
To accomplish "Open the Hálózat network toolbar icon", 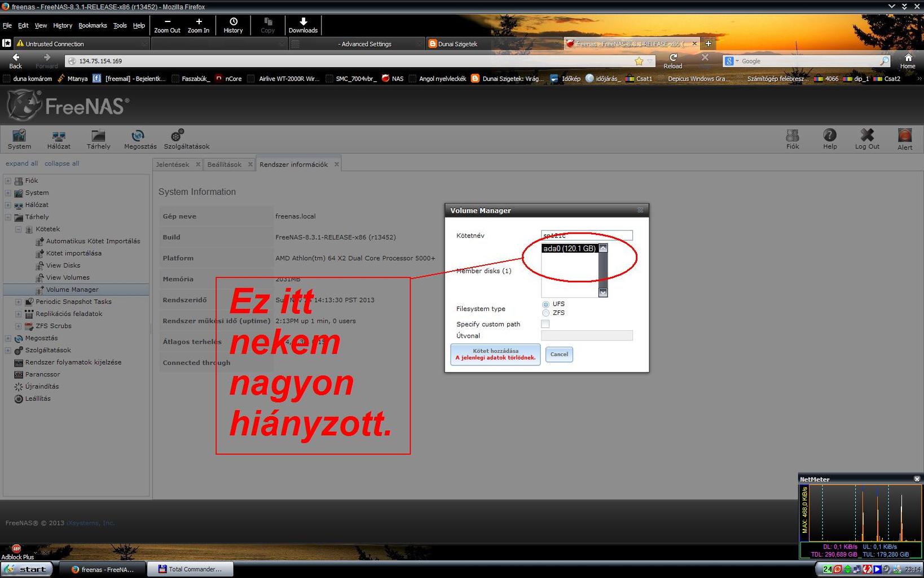I will pyautogui.click(x=59, y=139).
